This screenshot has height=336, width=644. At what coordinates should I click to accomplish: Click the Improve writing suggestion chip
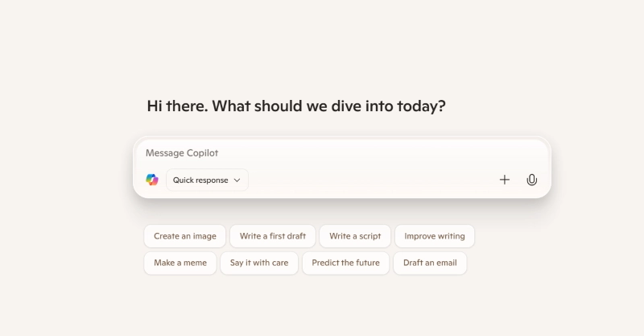435,236
